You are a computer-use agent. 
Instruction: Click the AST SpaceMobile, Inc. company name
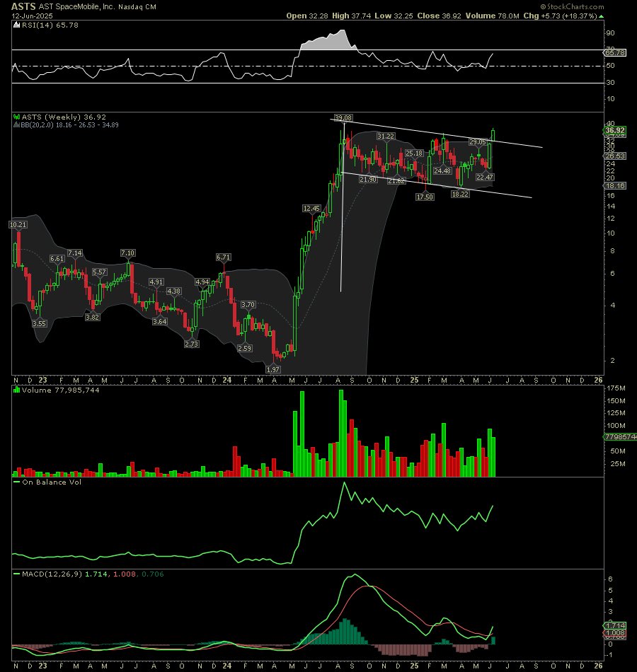click(76, 7)
